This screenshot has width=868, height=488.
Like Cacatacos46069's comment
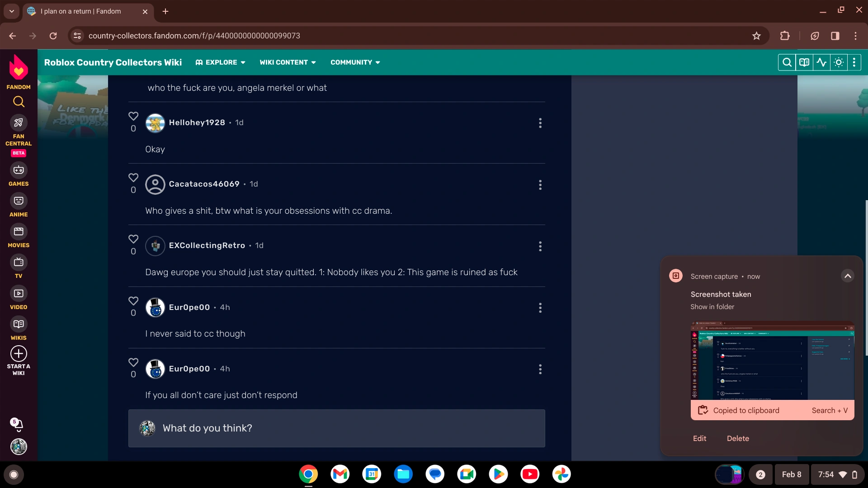point(133,178)
